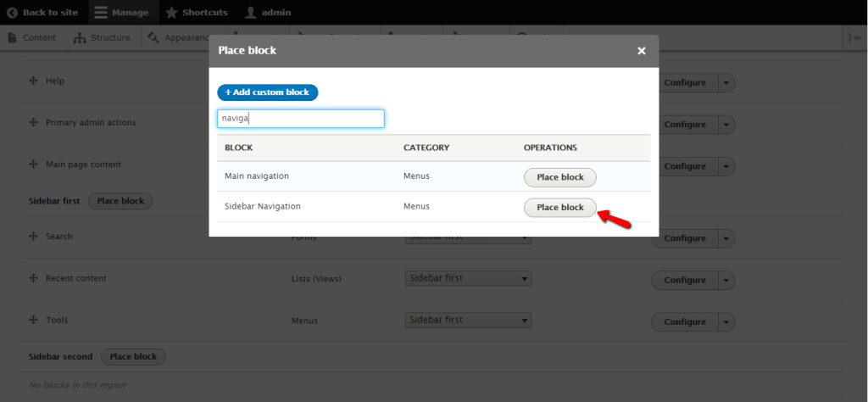Open the Content admin menu
Screen dimensions: 868x402
[x=33, y=37]
